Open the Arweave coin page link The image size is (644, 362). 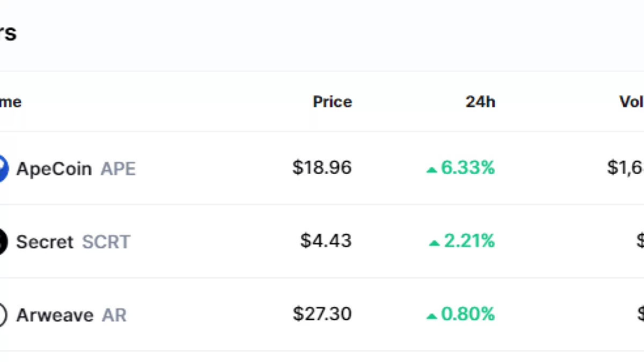(x=55, y=315)
